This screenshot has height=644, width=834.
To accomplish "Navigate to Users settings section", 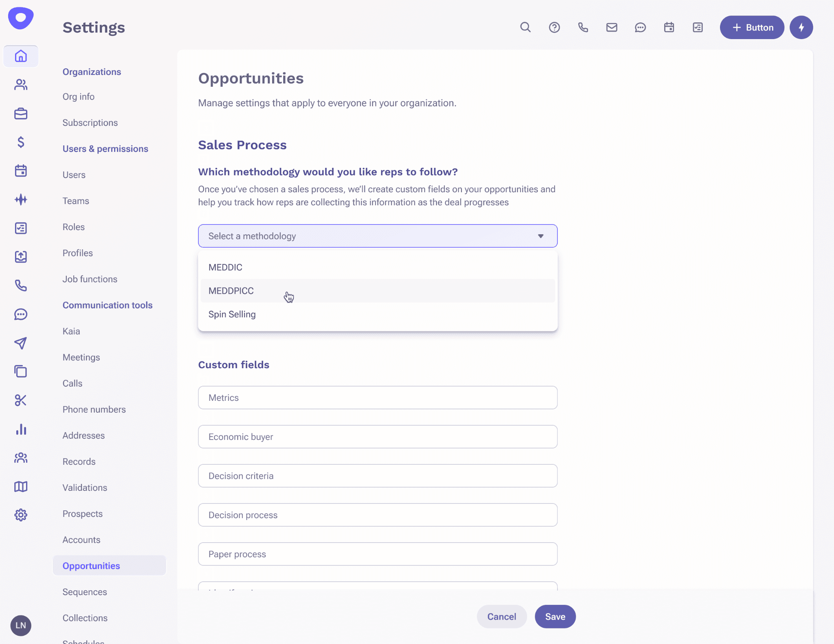I will point(74,174).
